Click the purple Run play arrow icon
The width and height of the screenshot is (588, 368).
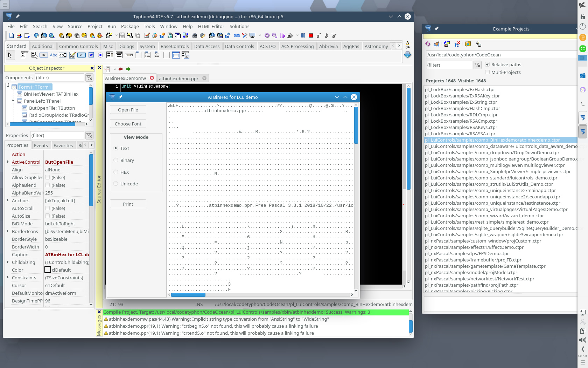coord(282,35)
